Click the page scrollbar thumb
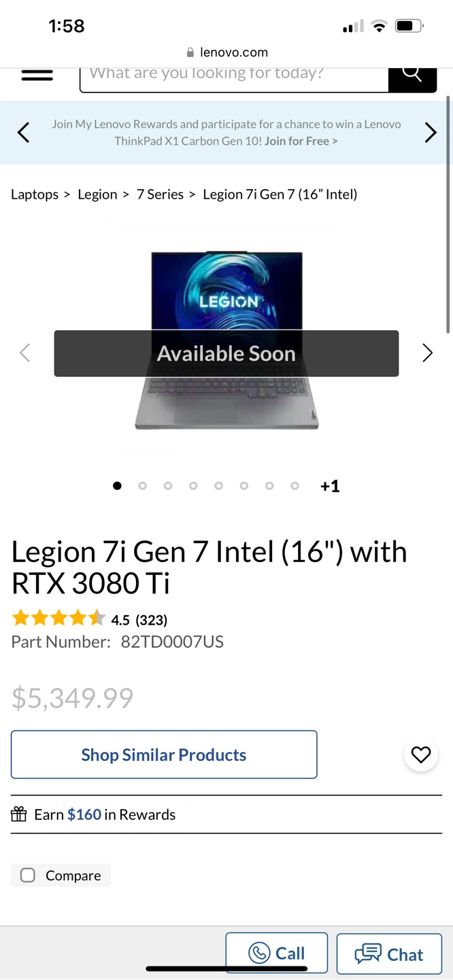453x980 pixels. (x=448, y=214)
